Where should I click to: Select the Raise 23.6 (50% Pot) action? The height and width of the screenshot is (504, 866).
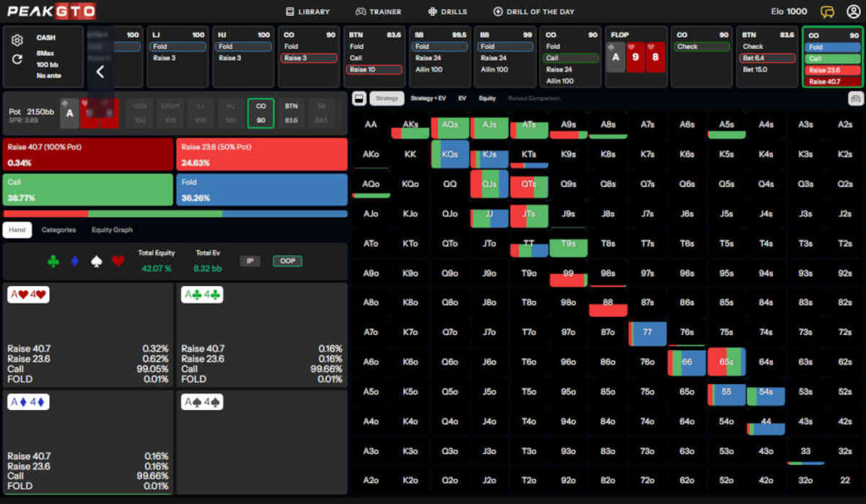pos(261,154)
